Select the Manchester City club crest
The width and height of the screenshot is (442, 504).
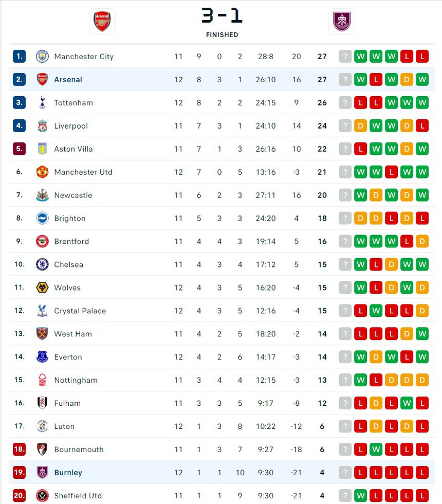point(42,57)
